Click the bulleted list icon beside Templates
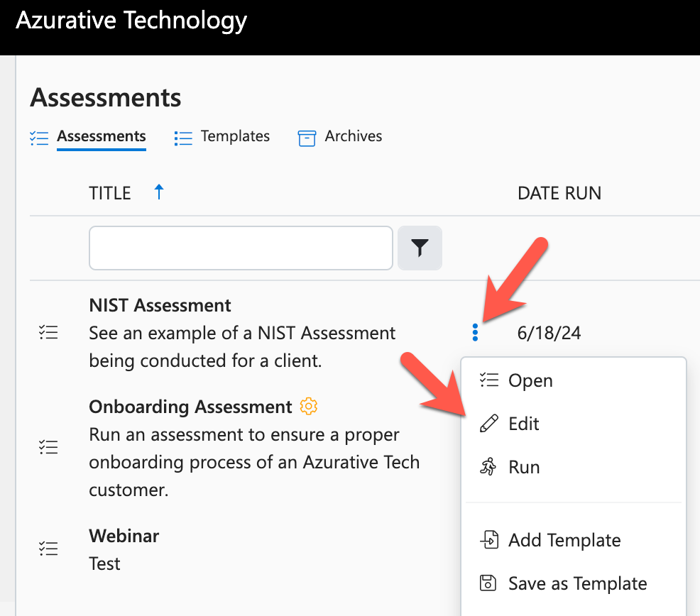The image size is (700, 616). click(x=183, y=138)
